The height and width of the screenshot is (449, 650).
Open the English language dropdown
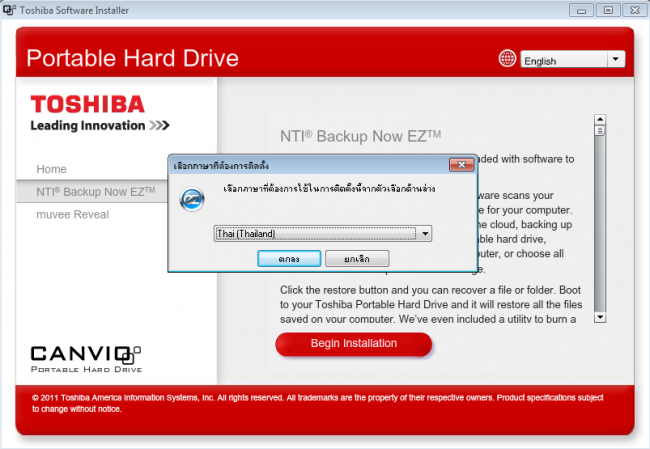click(572, 59)
